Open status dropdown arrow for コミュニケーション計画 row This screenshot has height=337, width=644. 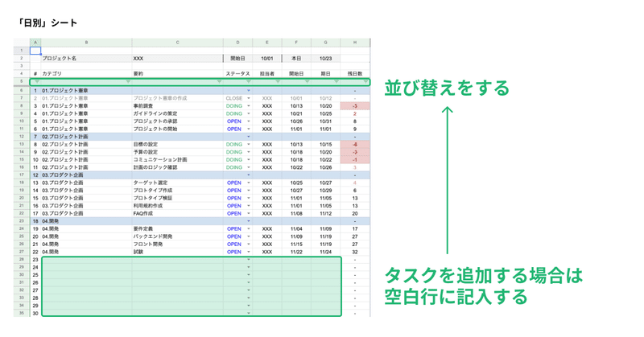click(249, 160)
